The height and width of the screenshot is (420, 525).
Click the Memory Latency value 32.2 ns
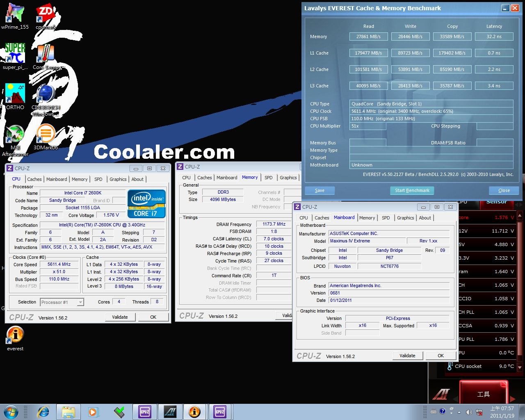click(x=494, y=37)
